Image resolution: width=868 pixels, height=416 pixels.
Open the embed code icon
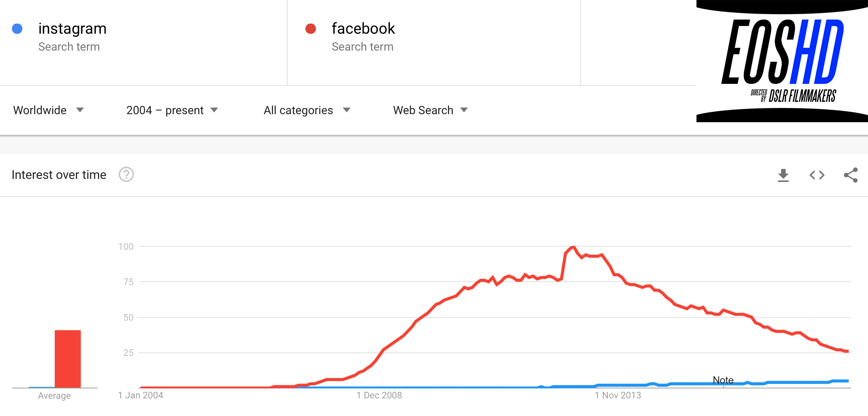pyautogui.click(x=817, y=175)
